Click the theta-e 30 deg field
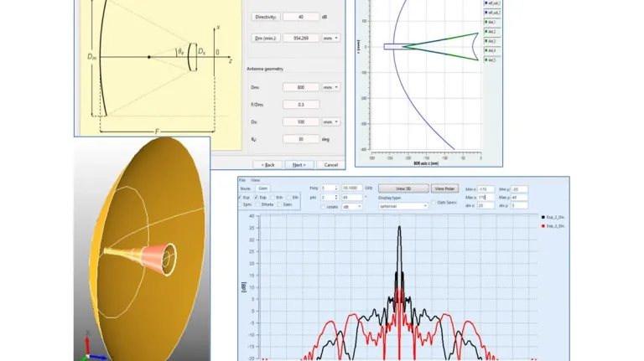This screenshot has height=361, width=644. 301,139
